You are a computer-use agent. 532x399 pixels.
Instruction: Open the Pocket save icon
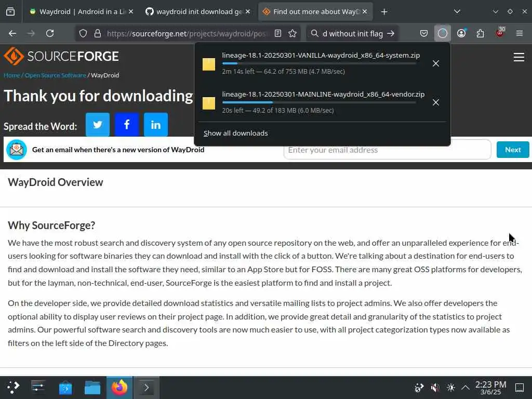[424, 33]
